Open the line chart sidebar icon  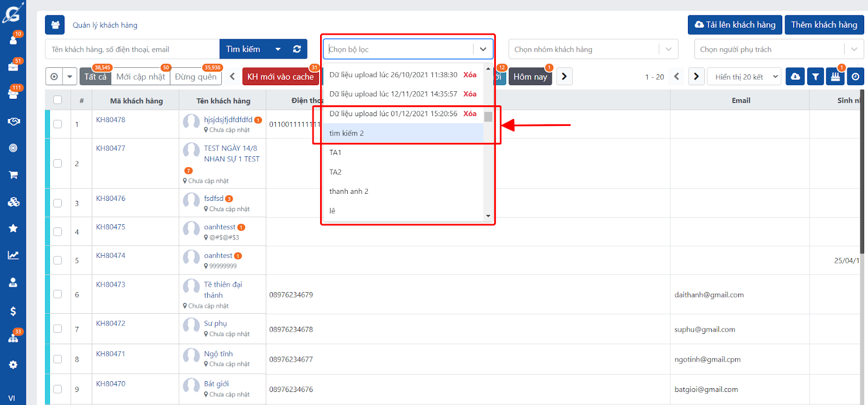(x=13, y=255)
